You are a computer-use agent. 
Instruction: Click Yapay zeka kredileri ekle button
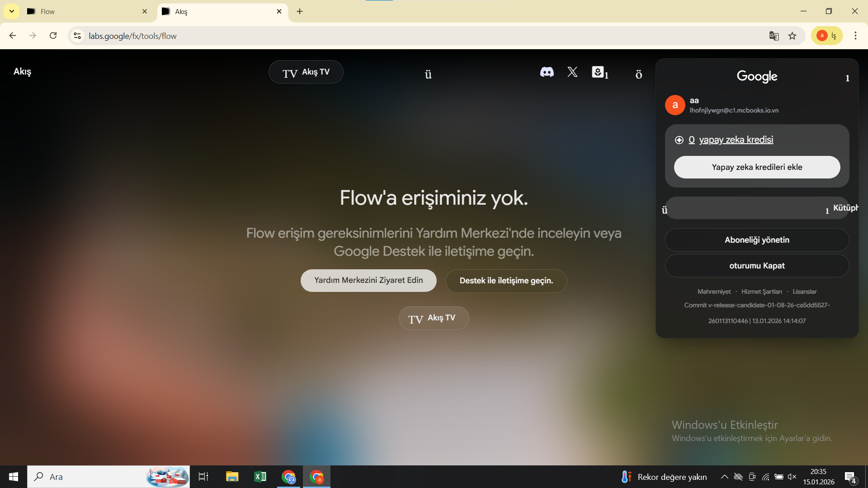tap(757, 167)
